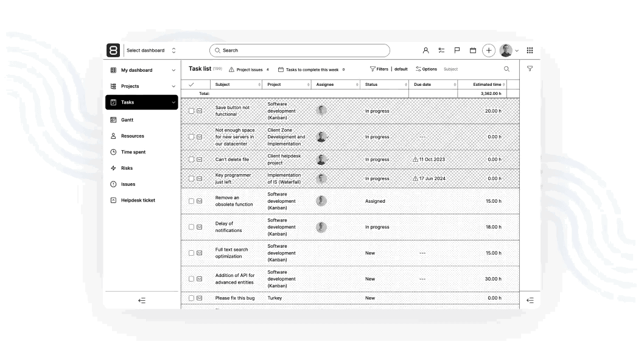
Task: Click the flag icon in top bar
Action: pos(457,51)
